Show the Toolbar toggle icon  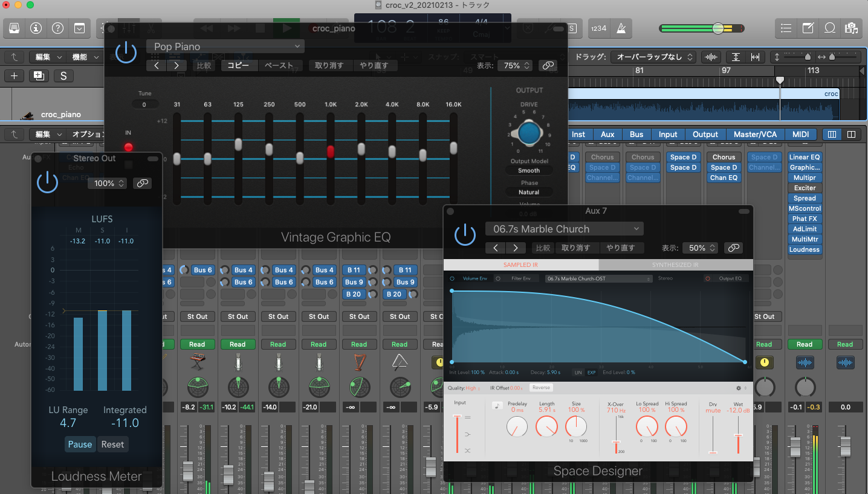[79, 28]
